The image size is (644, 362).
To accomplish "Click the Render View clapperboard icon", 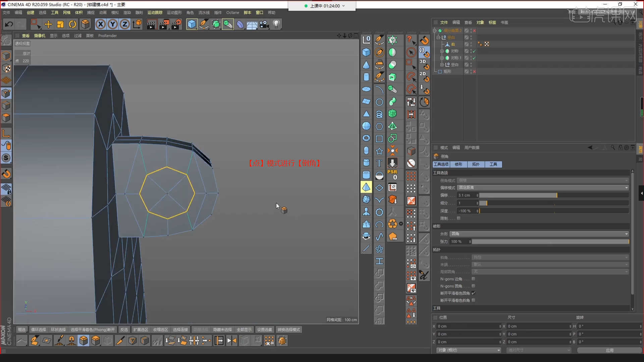I will pos(151,24).
